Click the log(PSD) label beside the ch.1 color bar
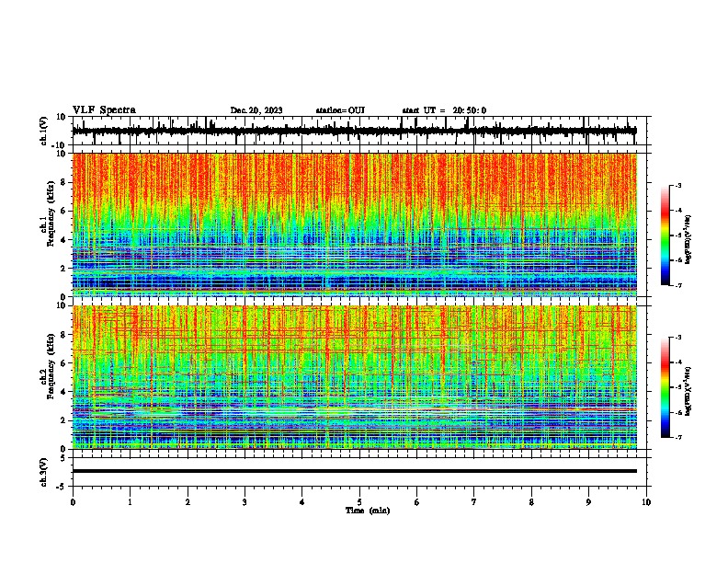Viewport: 728px width, 563px height. point(688,240)
